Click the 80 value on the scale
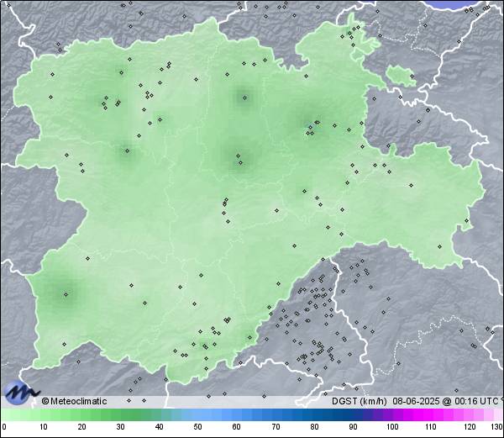This screenshot has height=438, width=504. click(315, 427)
